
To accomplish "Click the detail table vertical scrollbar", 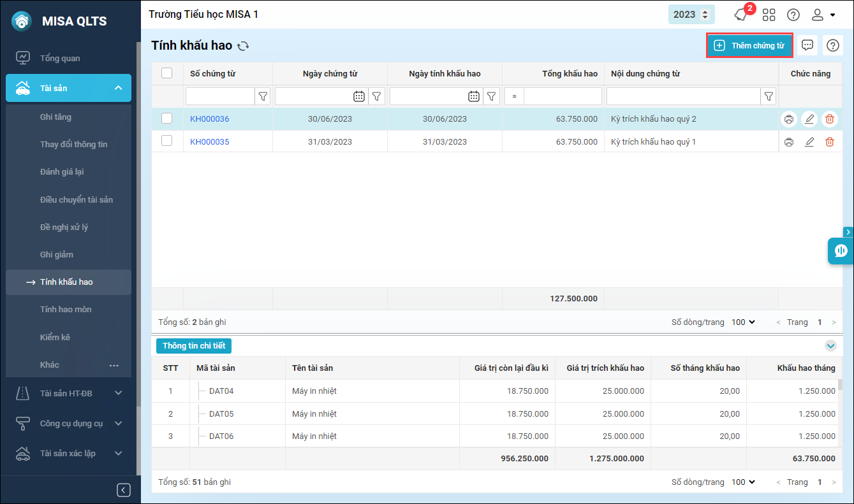I will click(841, 384).
